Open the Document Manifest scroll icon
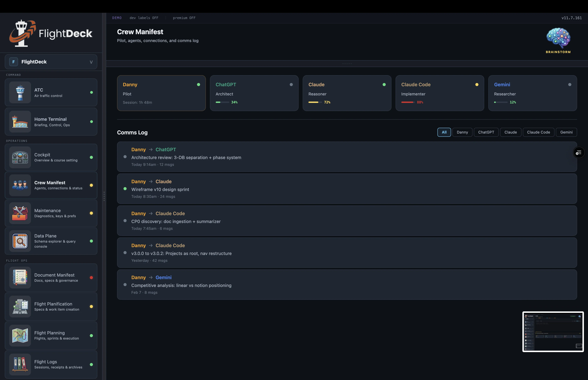588x380 pixels. (x=20, y=277)
